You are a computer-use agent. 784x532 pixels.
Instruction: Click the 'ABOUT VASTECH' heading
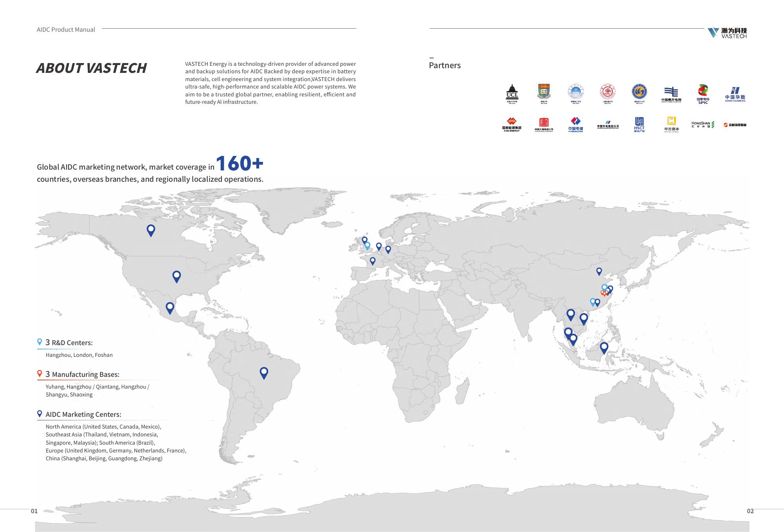pos(91,68)
